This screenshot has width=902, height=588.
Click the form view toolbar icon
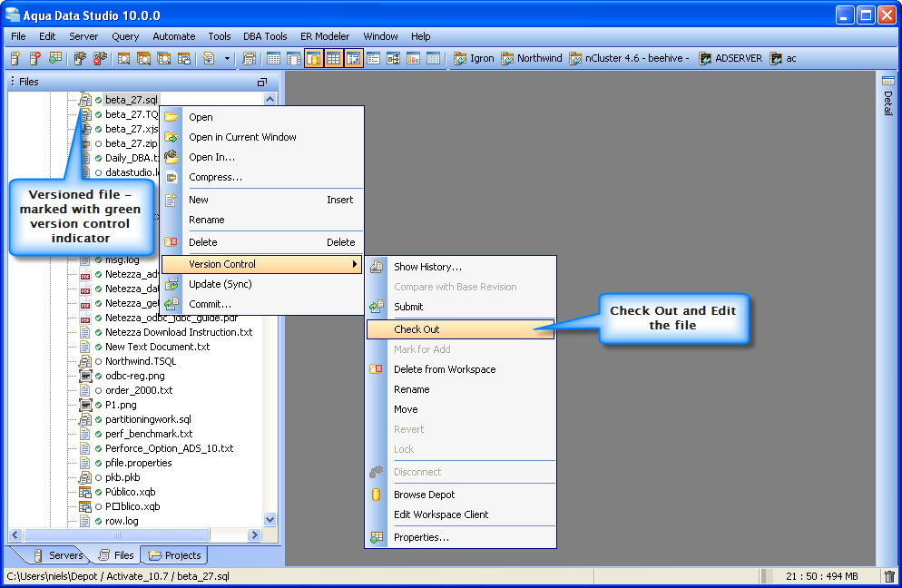[373, 58]
